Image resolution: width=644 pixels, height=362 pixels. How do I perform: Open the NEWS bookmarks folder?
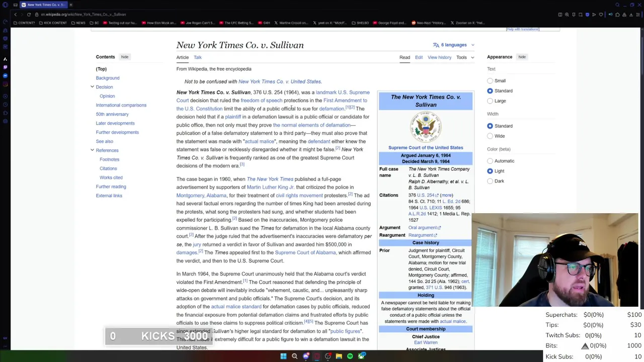78,23
